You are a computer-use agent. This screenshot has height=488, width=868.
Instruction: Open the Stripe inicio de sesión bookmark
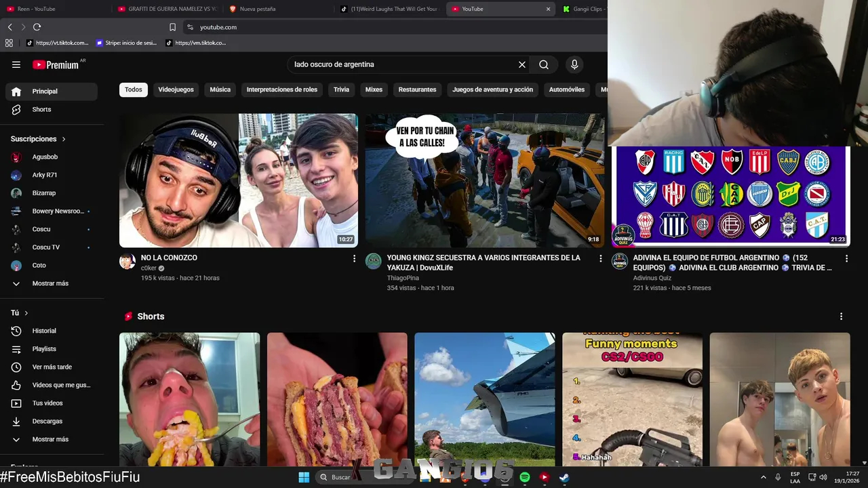(x=127, y=43)
